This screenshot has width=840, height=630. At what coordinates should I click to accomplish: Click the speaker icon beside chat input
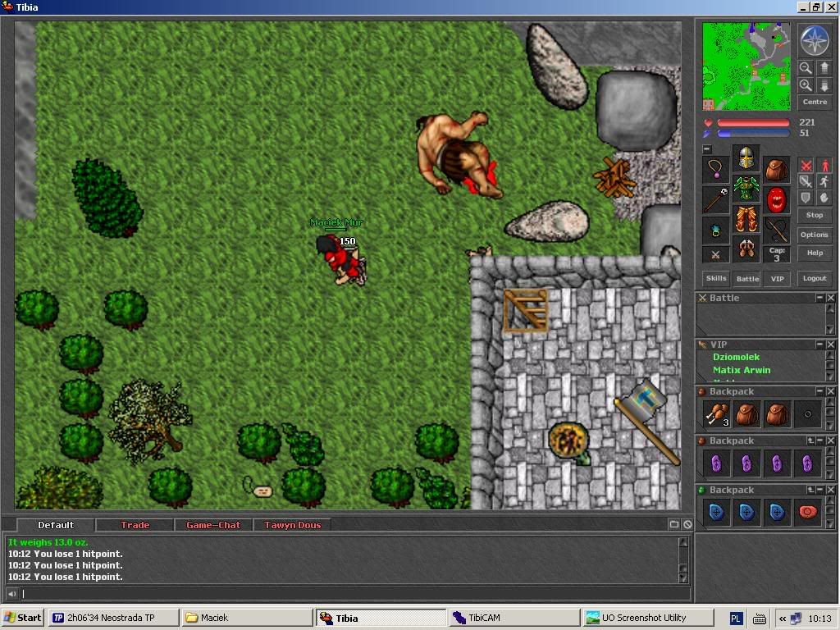(x=11, y=594)
